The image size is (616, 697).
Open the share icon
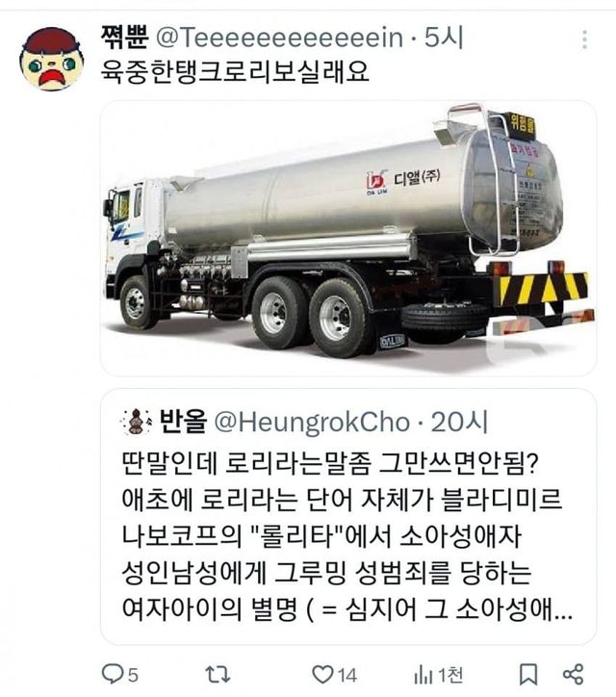pyautogui.click(x=573, y=674)
